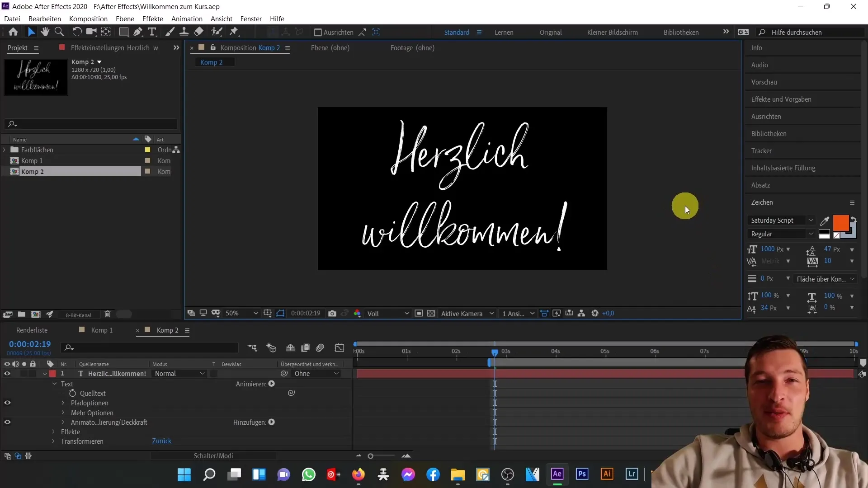Viewport: 868px width, 488px height.
Task: Toggle visibility of Pfadoptionen
Action: [x=7, y=403]
